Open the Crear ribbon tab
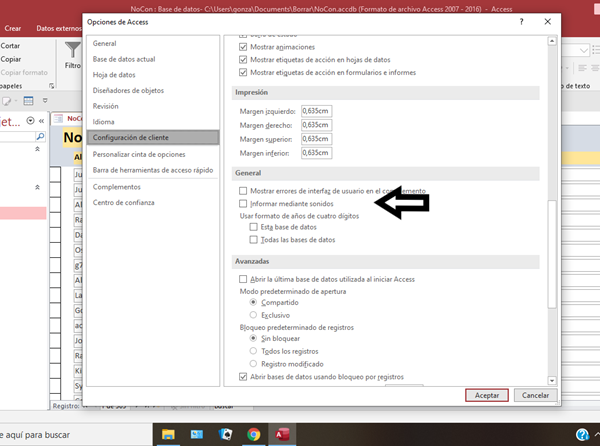 [13, 28]
